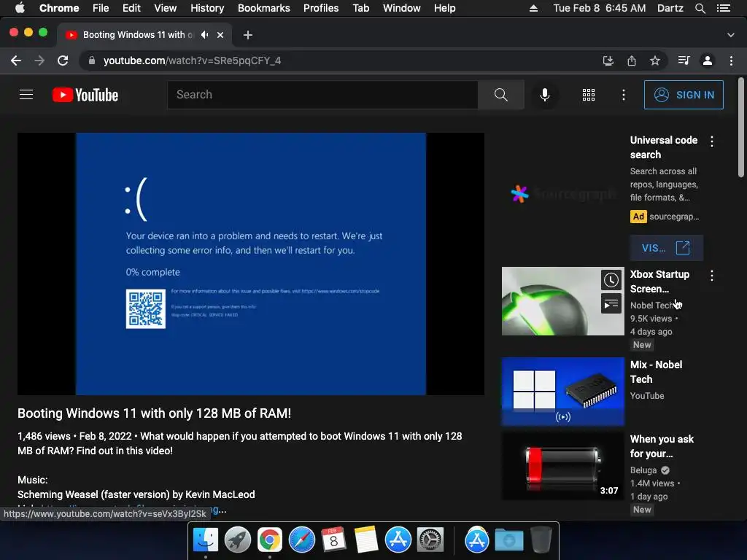747x560 pixels.
Task: Open the Mix - Nobel Tech thumbnail
Action: click(562, 392)
